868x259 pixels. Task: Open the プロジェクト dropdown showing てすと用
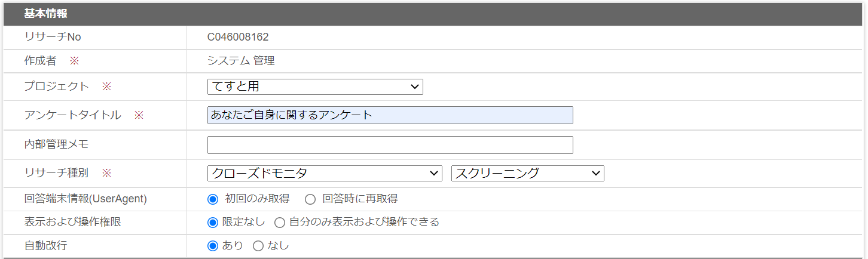(x=315, y=87)
